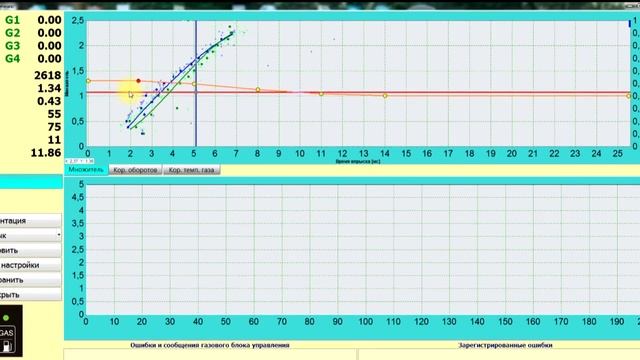640x360 pixels.
Task: Click the documentation button ending in 'нтация'
Action: click(31, 220)
